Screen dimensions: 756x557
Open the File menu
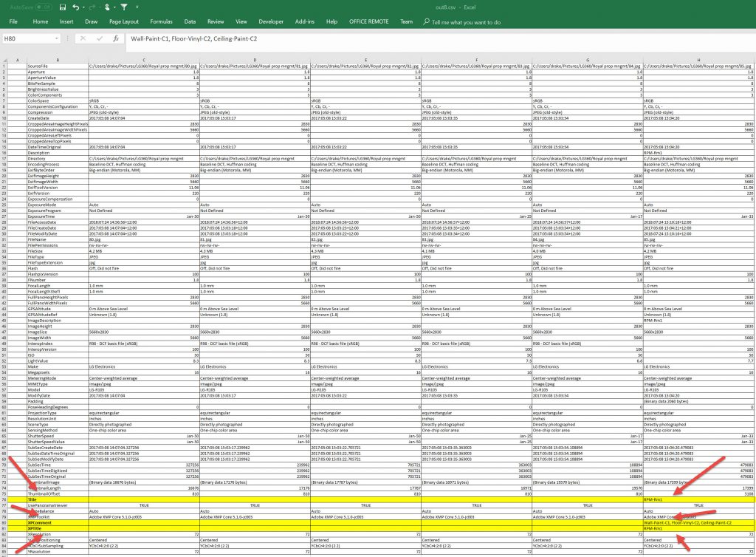pos(13,22)
